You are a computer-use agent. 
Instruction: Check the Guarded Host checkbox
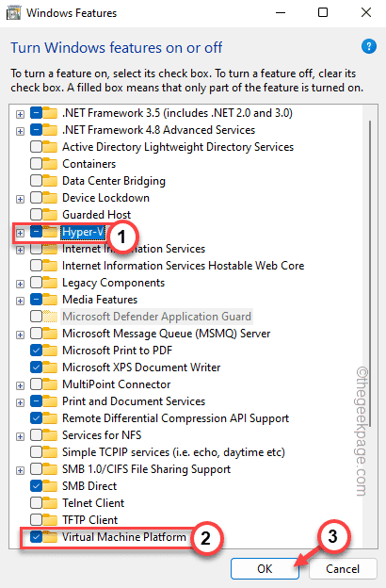coord(36,215)
